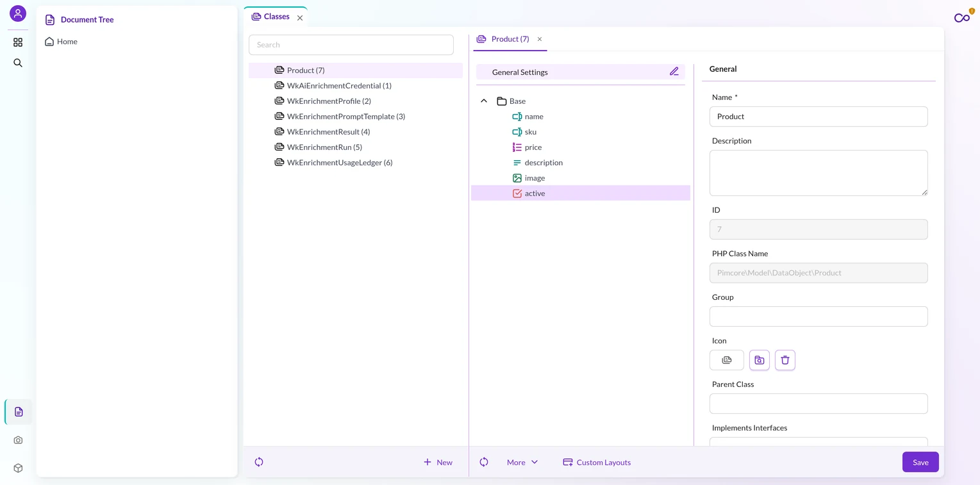Open the user profile avatar
Viewport: 980px width, 485px height.
click(18, 13)
